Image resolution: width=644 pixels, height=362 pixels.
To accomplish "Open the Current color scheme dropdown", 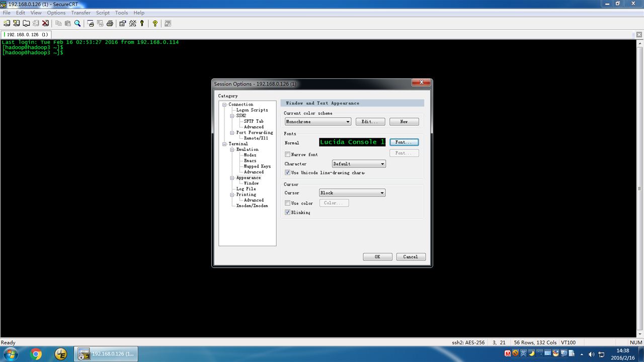I will click(x=318, y=122).
